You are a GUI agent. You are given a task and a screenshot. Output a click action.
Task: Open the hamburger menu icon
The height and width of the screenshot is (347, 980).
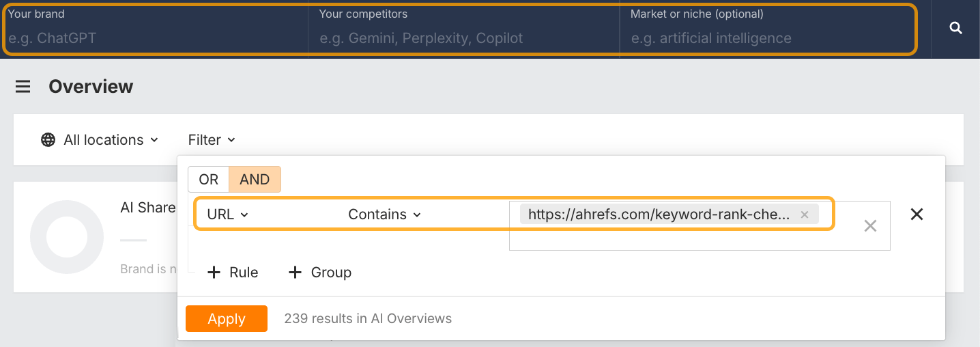(x=23, y=87)
